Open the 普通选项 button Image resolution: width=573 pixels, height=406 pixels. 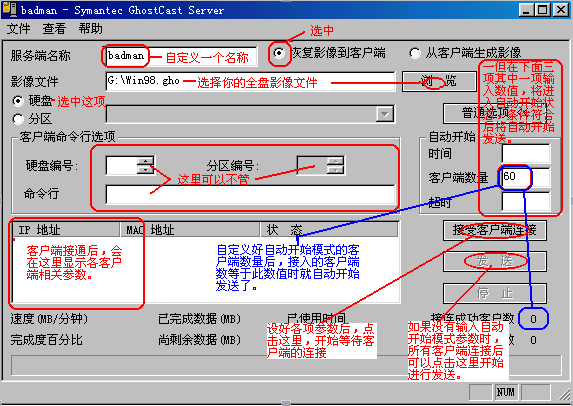495,113
